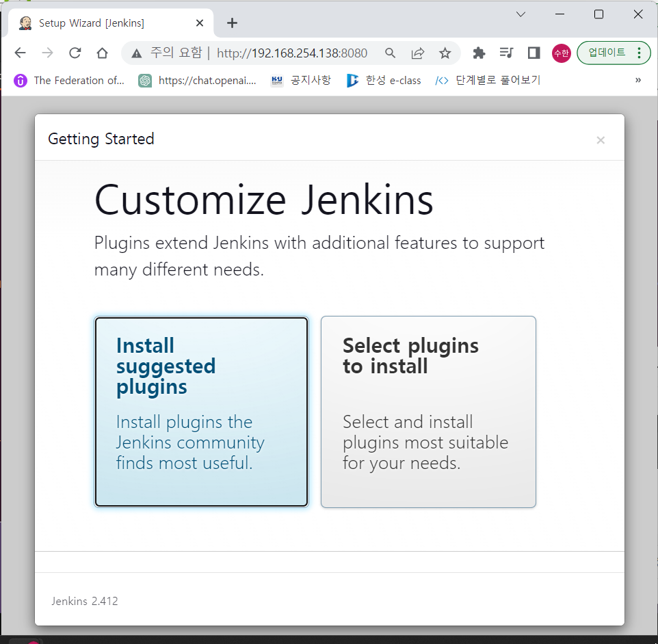Click the 업데이트 update button
658x644 pixels.
(607, 53)
